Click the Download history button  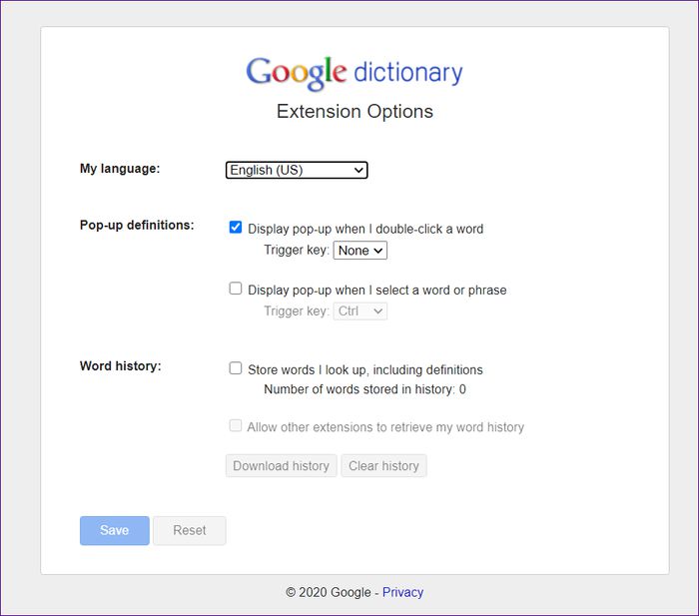281,466
